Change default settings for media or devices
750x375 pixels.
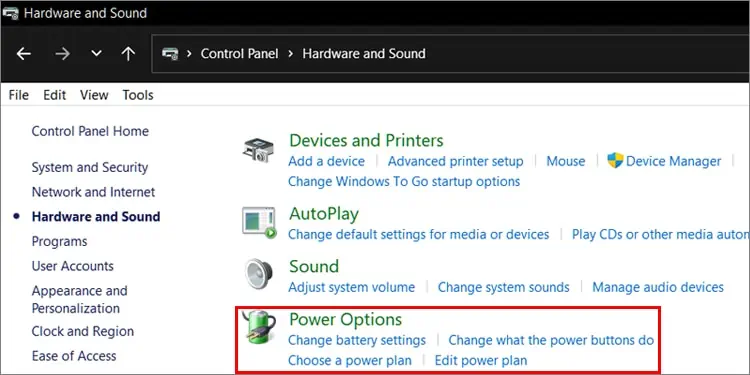[x=419, y=234]
